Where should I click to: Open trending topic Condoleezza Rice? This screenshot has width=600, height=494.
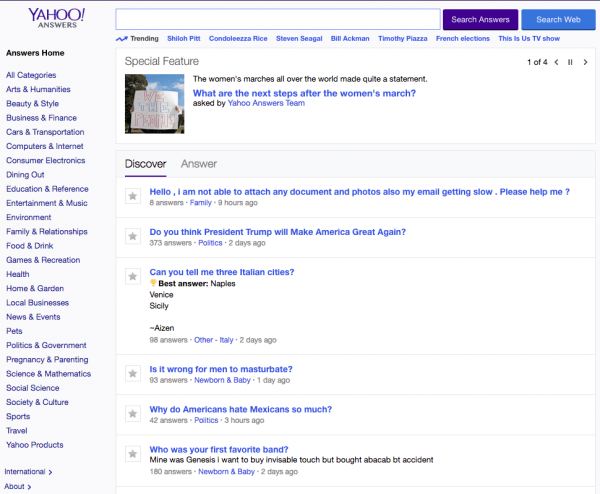click(x=238, y=39)
